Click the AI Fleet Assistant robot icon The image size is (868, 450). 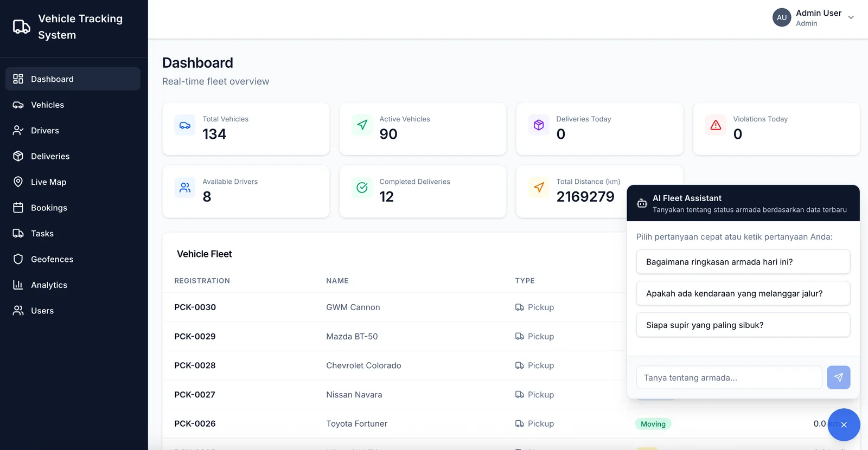pyautogui.click(x=642, y=203)
